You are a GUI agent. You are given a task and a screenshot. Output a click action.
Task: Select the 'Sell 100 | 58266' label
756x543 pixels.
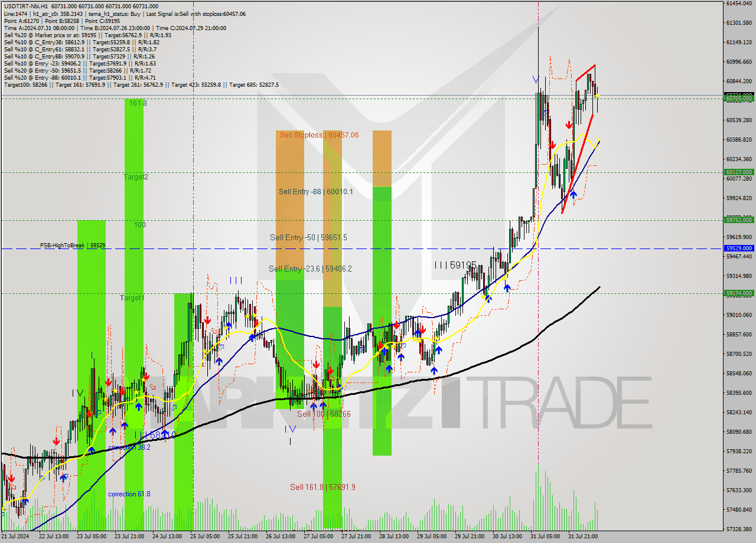point(324,414)
